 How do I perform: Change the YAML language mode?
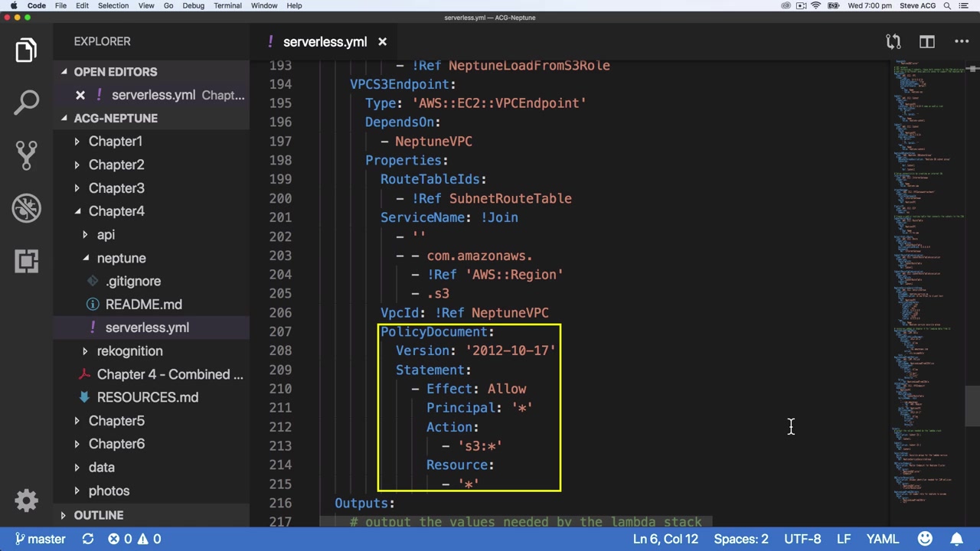click(x=882, y=539)
